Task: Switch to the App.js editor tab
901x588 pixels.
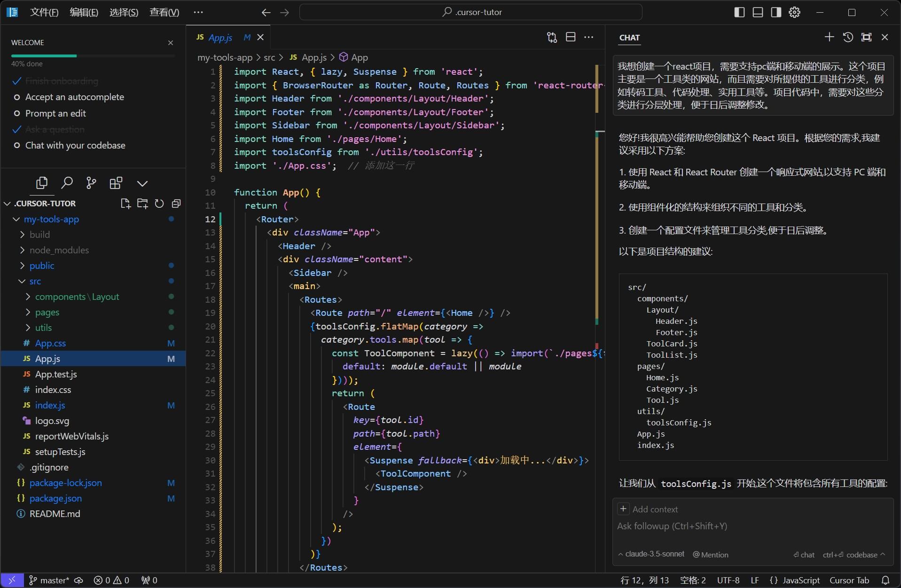Action: [220, 38]
